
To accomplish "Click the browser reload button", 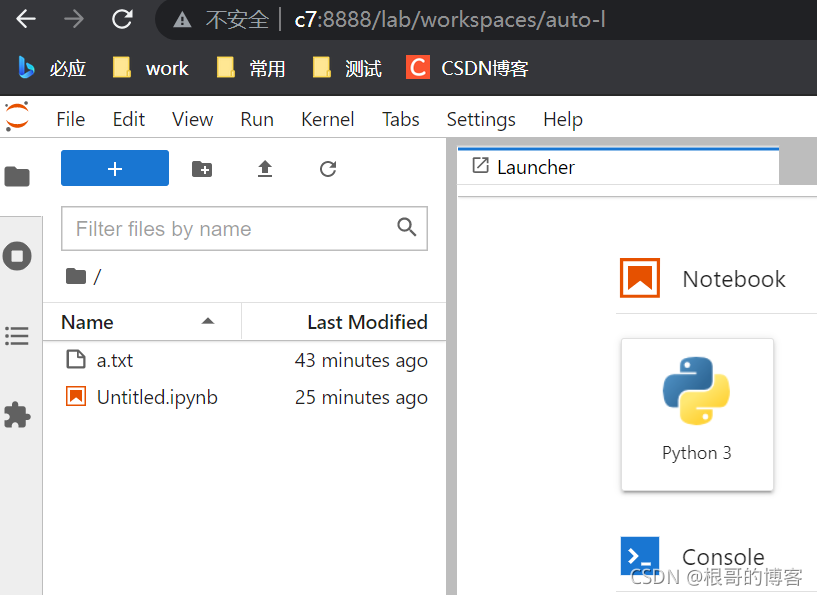I will (x=122, y=19).
